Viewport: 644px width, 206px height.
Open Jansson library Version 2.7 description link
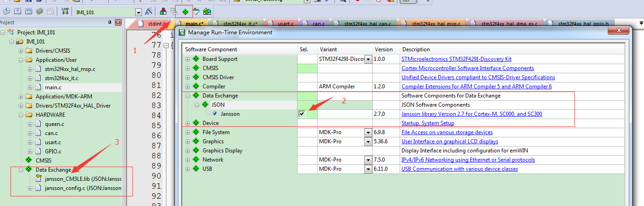pos(472,114)
